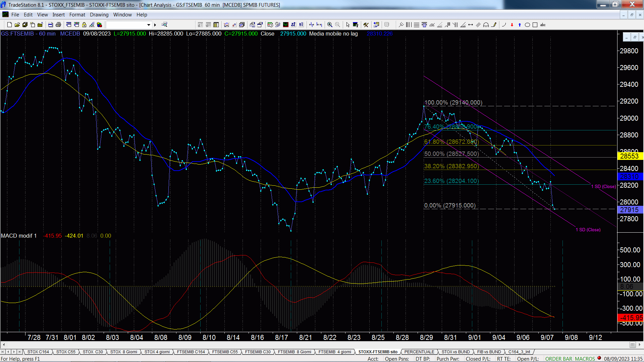Open the Insert menu
The width and height of the screenshot is (644, 362).
point(58,15)
